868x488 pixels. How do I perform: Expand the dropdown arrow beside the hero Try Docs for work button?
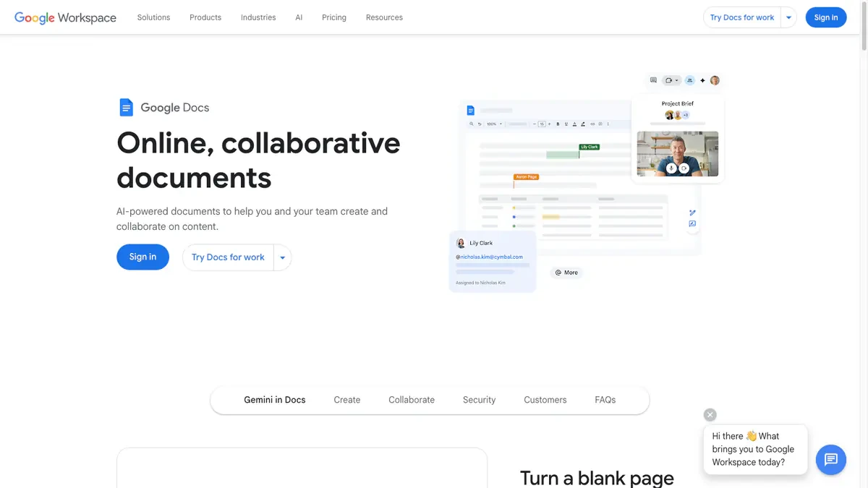(x=282, y=257)
